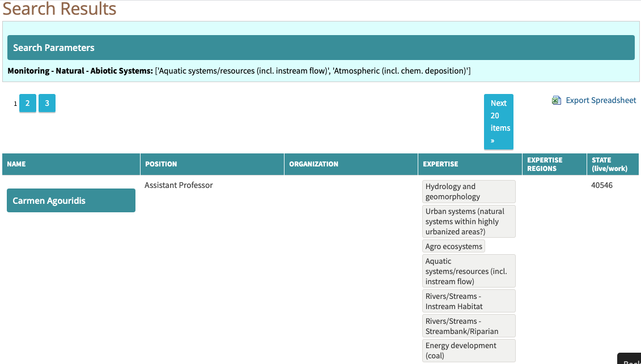This screenshot has height=364, width=641.
Task: Select Rivers/Streams - Streambank/Riparian tag
Action: coord(469,326)
